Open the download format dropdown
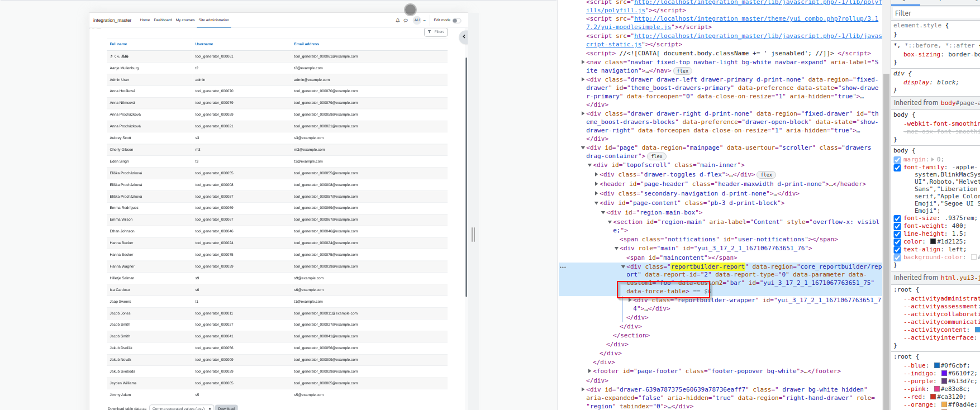This screenshot has height=410, width=980. [182, 408]
